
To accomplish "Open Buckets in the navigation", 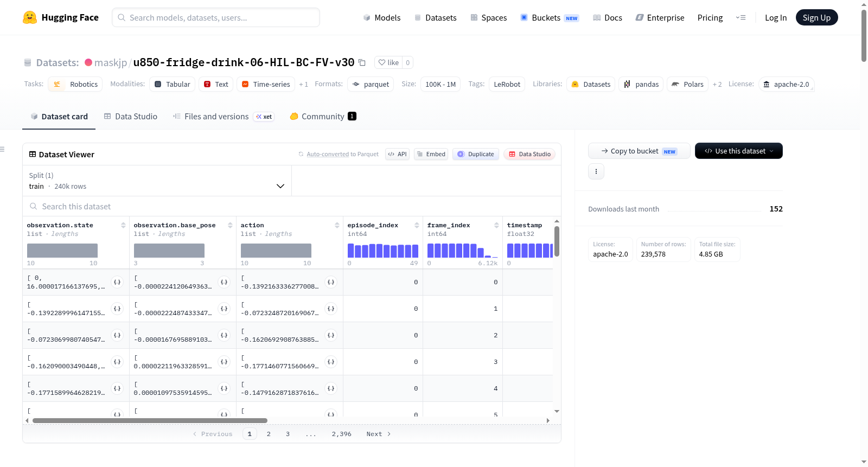I will pos(550,17).
